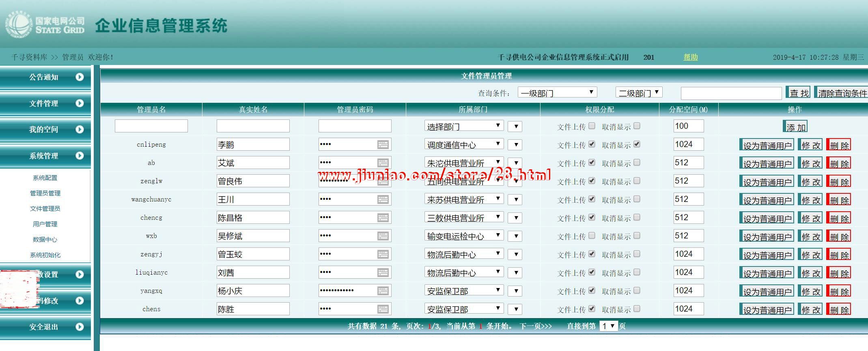Click the arrow icon on the sidebar item ending in 设置
The height and width of the screenshot is (351, 868).
[x=80, y=274]
